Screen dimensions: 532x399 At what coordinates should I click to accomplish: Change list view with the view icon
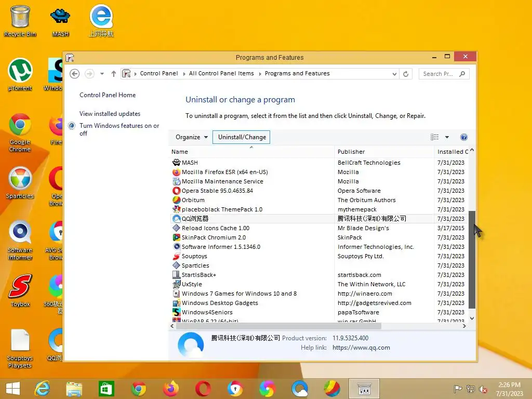click(x=435, y=137)
